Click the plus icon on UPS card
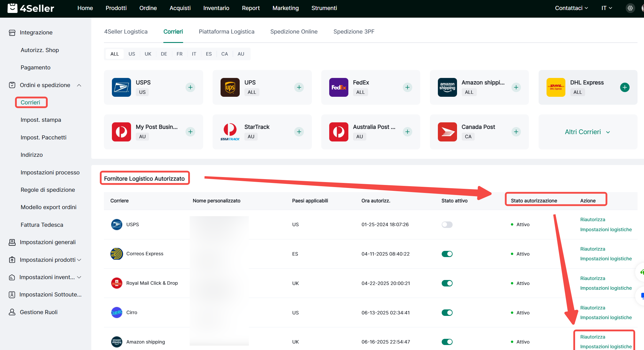This screenshot has width=644, height=350. (x=299, y=87)
